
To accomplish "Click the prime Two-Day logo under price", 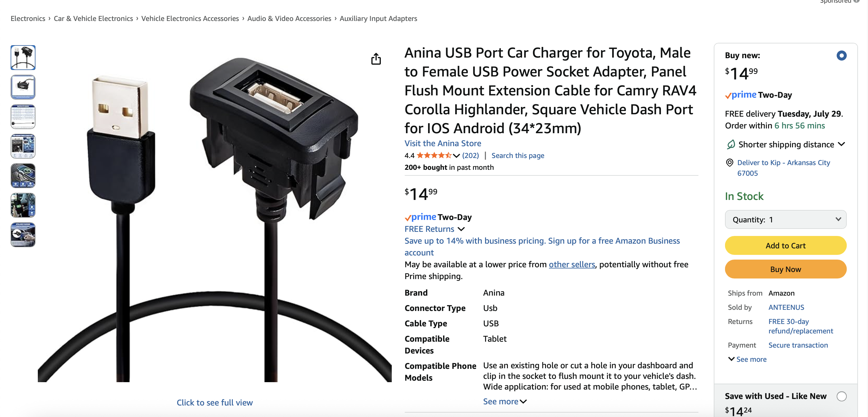I will pos(438,217).
